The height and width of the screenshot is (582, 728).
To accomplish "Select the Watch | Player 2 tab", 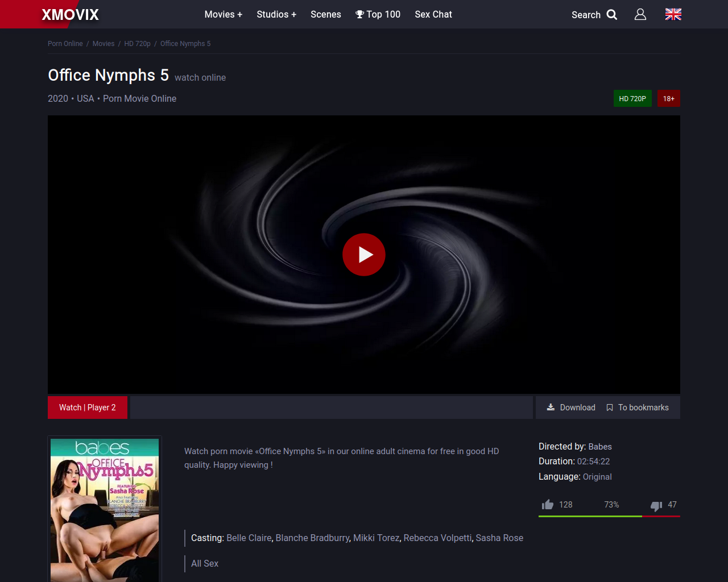I will pos(88,408).
